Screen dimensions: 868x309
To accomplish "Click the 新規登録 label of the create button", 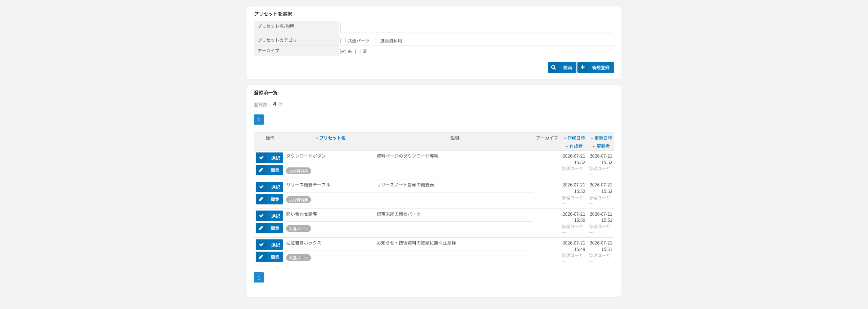I will point(601,68).
